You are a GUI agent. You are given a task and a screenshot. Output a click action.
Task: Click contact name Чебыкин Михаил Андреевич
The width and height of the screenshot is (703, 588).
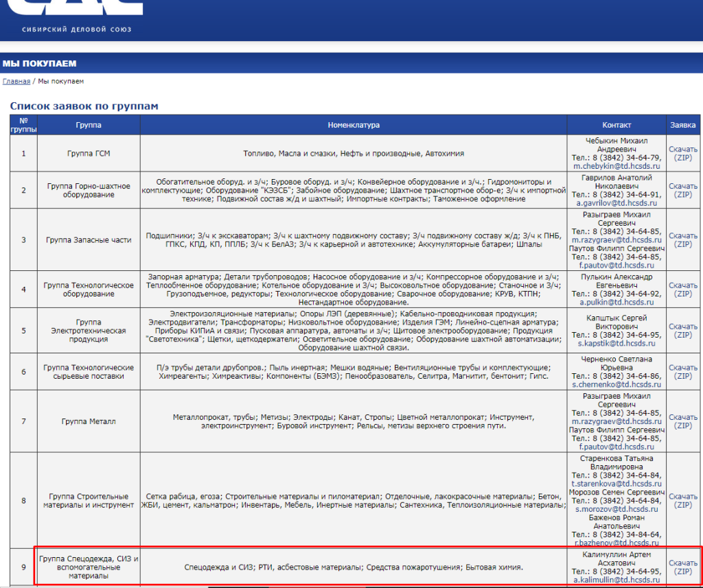(x=616, y=145)
